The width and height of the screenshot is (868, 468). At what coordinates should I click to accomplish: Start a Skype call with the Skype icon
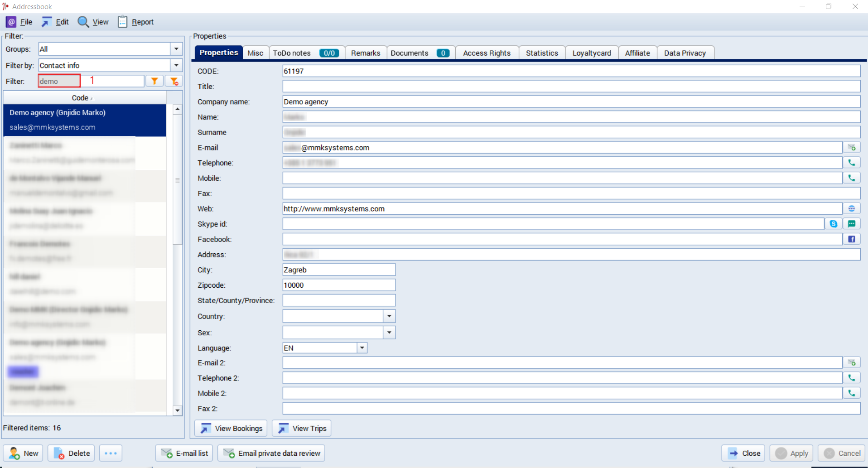pyautogui.click(x=834, y=224)
